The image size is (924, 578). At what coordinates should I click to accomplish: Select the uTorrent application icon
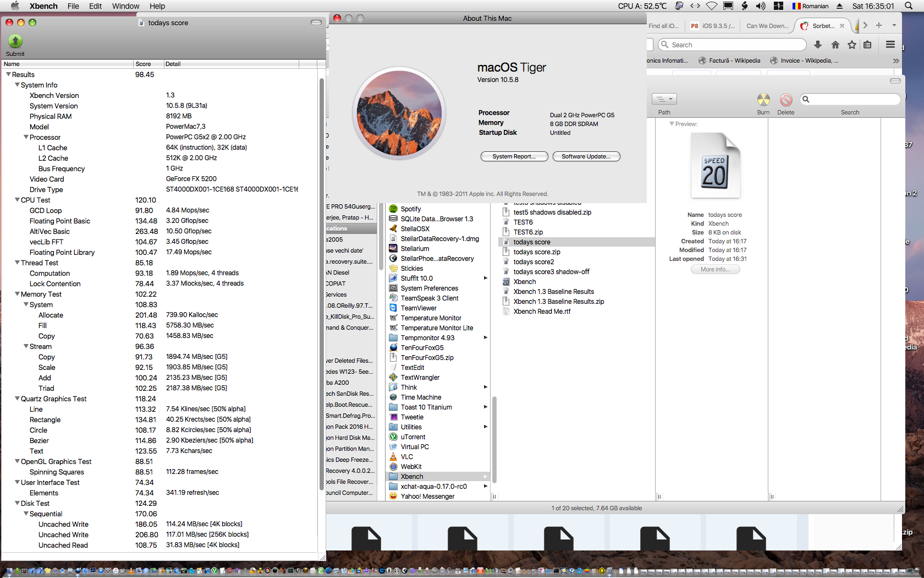(x=393, y=437)
